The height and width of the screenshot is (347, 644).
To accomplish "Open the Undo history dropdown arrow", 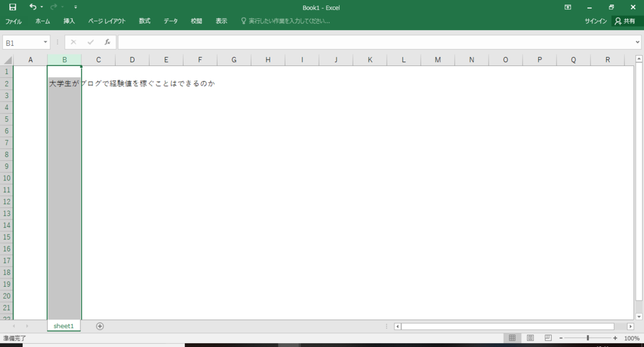I will [42, 7].
